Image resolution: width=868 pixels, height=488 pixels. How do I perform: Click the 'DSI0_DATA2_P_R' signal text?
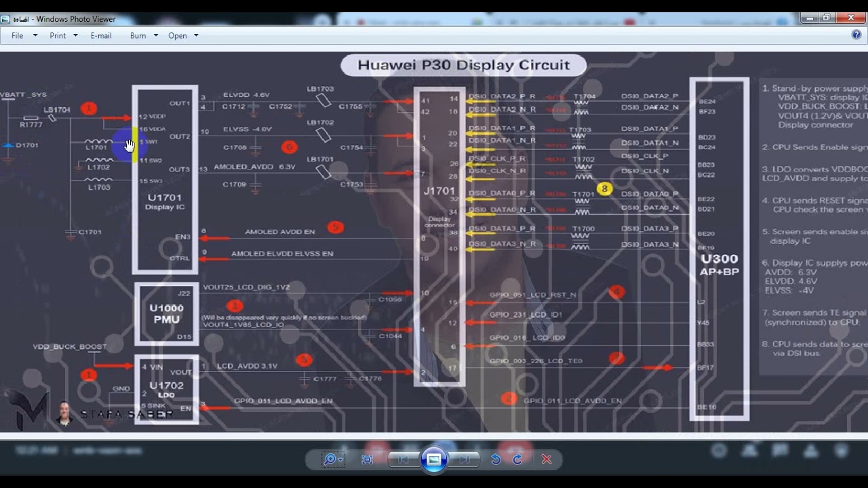(502, 96)
